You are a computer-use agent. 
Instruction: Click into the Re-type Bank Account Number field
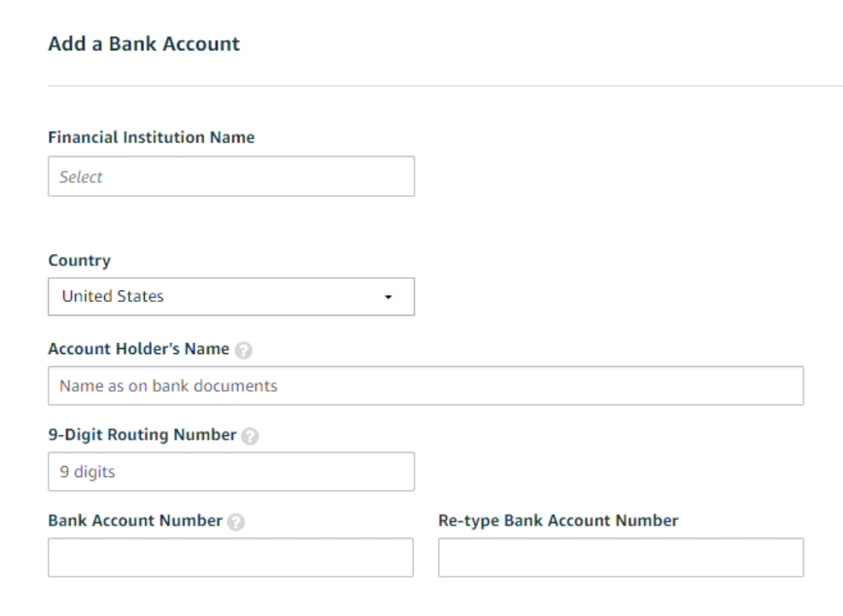[x=620, y=557]
